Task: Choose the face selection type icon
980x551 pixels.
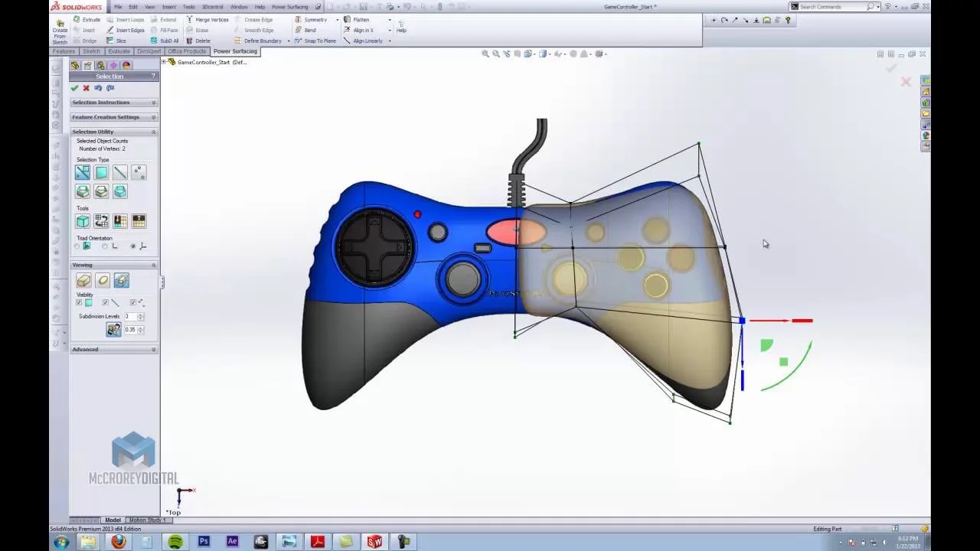Action: click(x=101, y=173)
